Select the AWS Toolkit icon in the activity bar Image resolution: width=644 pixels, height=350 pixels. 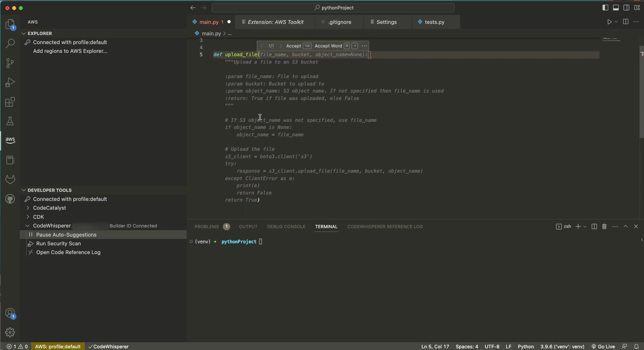[10, 140]
